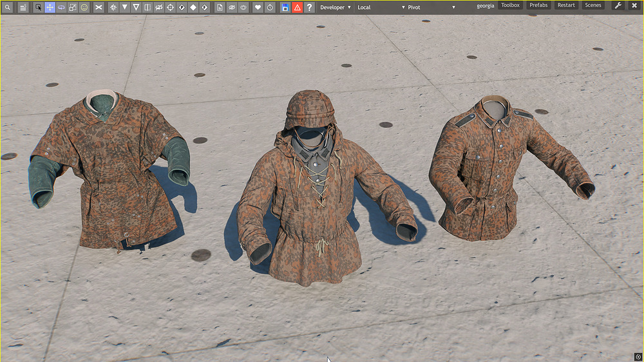Open the Toolbox tab
The width and height of the screenshot is (644, 362).
pos(510,5)
